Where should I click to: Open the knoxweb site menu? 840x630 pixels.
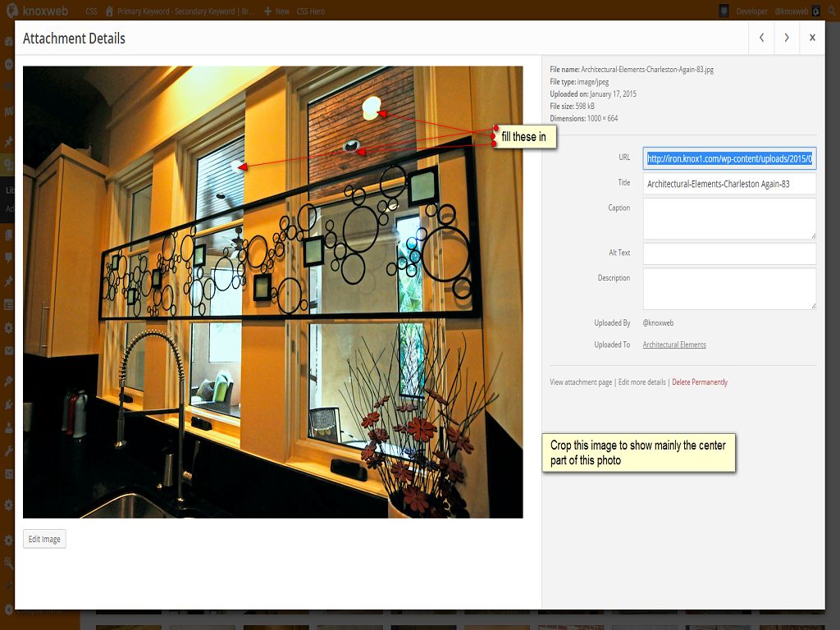(x=38, y=11)
